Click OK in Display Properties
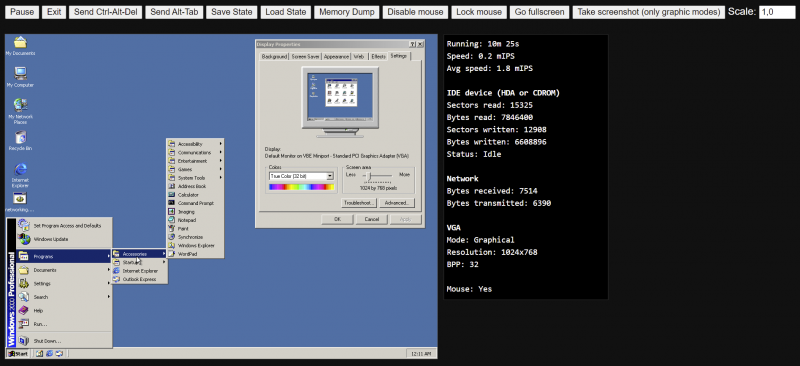 pos(337,219)
